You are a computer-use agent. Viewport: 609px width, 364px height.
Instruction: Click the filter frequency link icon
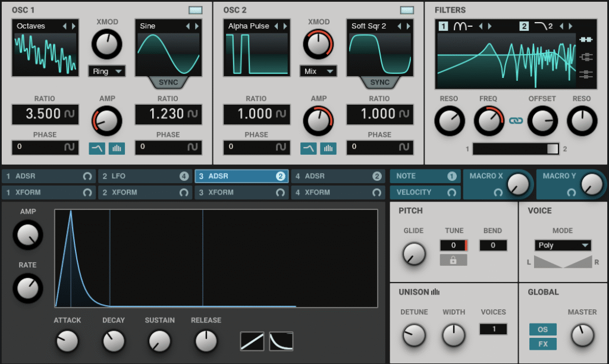click(x=515, y=121)
